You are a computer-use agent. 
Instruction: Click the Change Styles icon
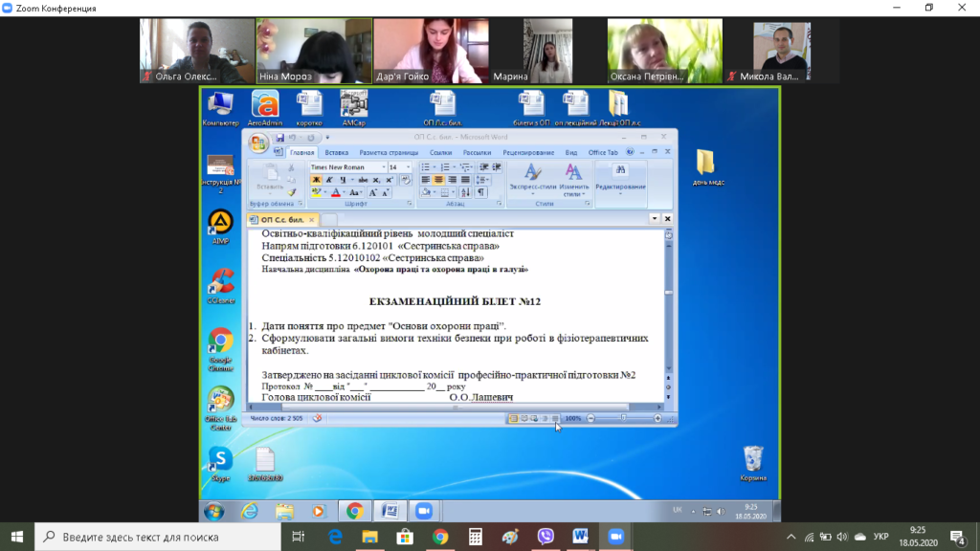point(572,177)
